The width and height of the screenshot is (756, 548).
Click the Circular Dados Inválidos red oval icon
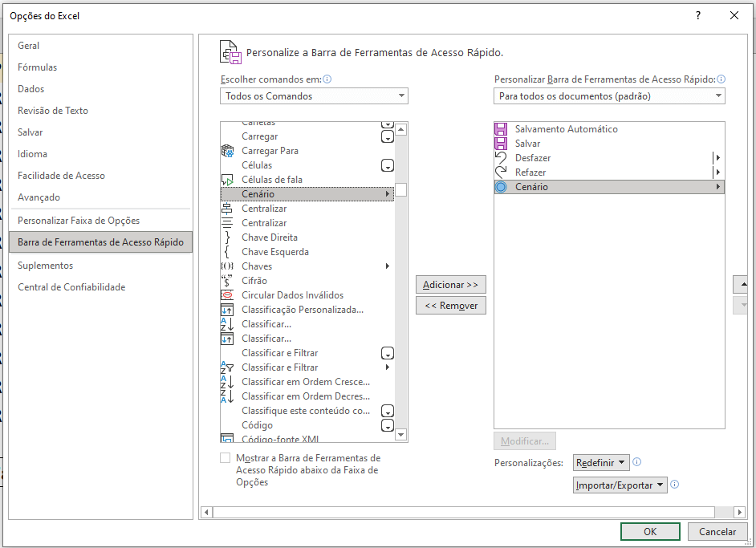[227, 295]
